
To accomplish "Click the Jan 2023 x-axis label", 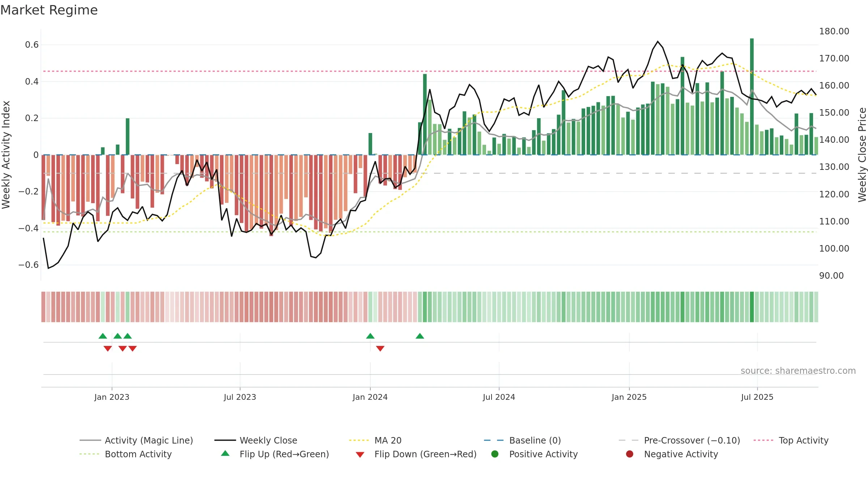I will click(x=112, y=397).
